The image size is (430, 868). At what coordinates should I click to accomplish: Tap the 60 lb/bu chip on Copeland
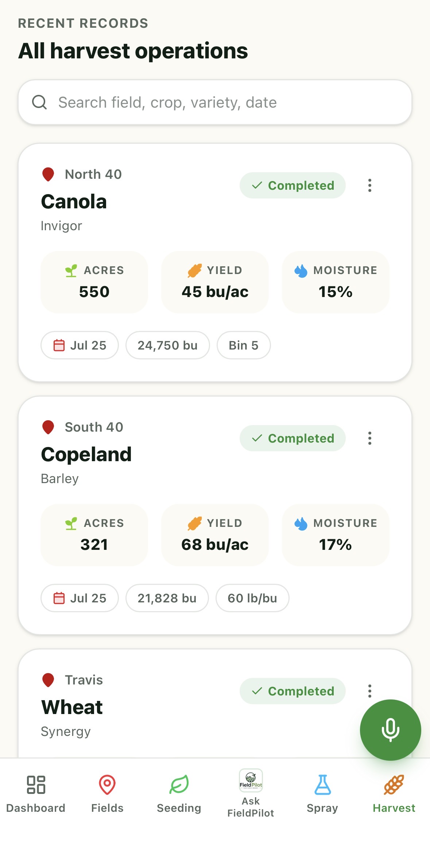point(252,598)
